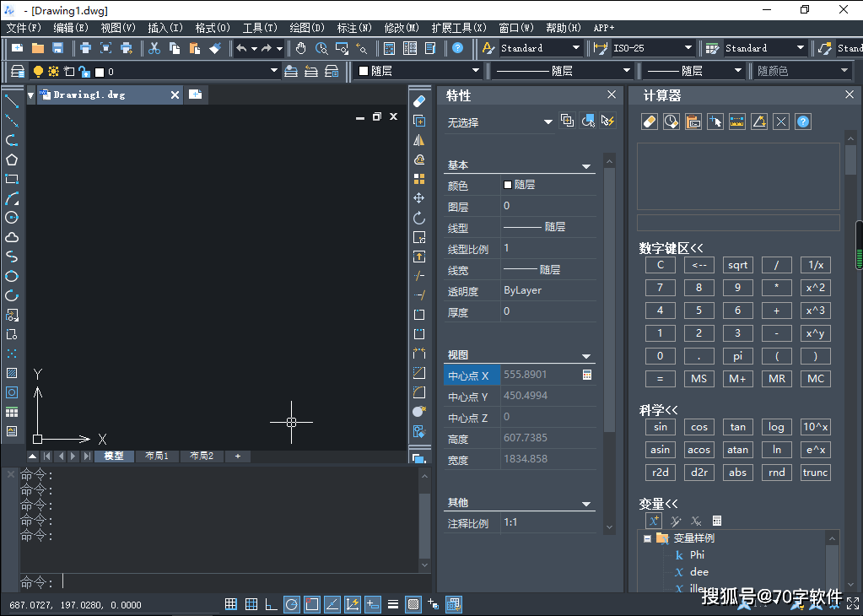Select the Polygon drawing tool
The height and width of the screenshot is (616, 863).
click(12, 159)
